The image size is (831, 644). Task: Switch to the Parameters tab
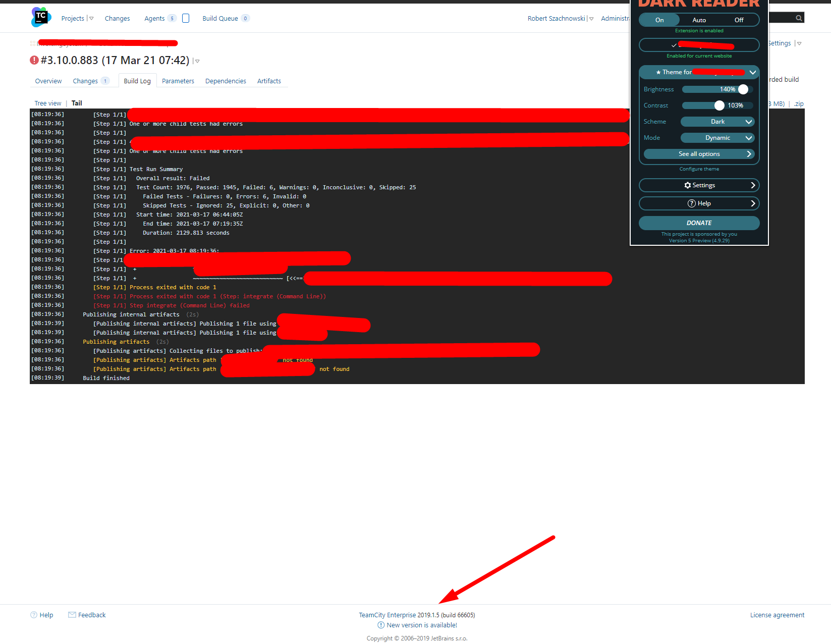pos(178,81)
